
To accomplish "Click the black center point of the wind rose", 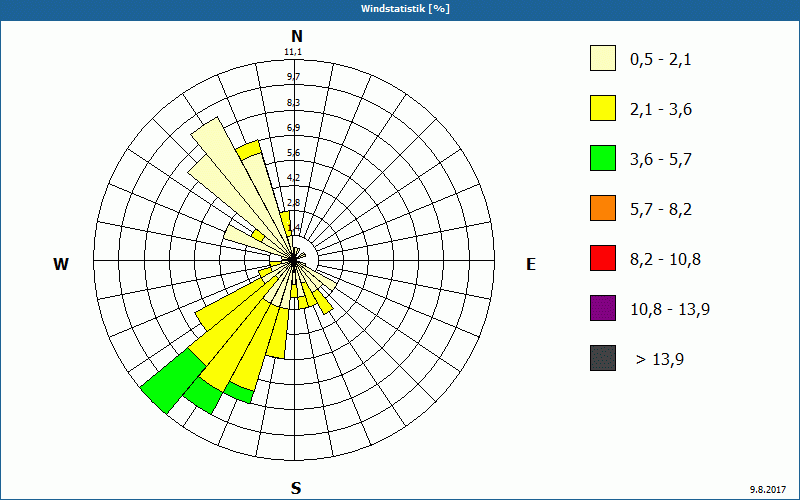I will [293, 260].
